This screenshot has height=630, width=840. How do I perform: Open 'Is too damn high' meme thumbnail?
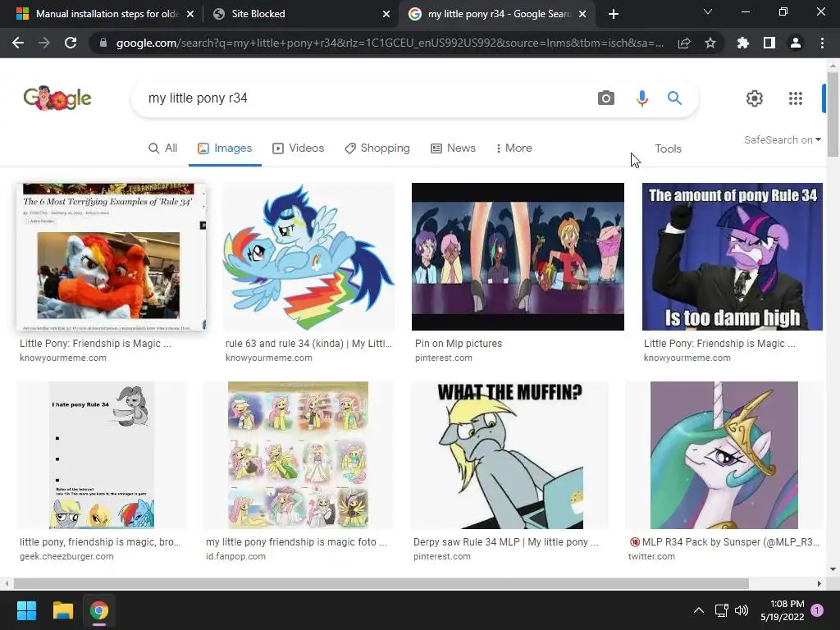tap(733, 257)
